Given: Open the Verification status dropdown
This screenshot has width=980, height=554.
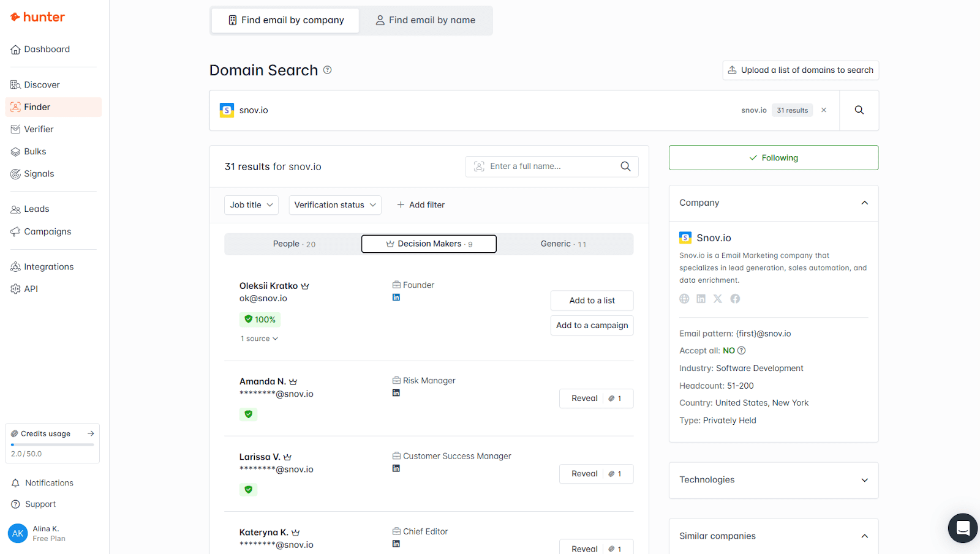Looking at the screenshot, I should pyautogui.click(x=334, y=205).
